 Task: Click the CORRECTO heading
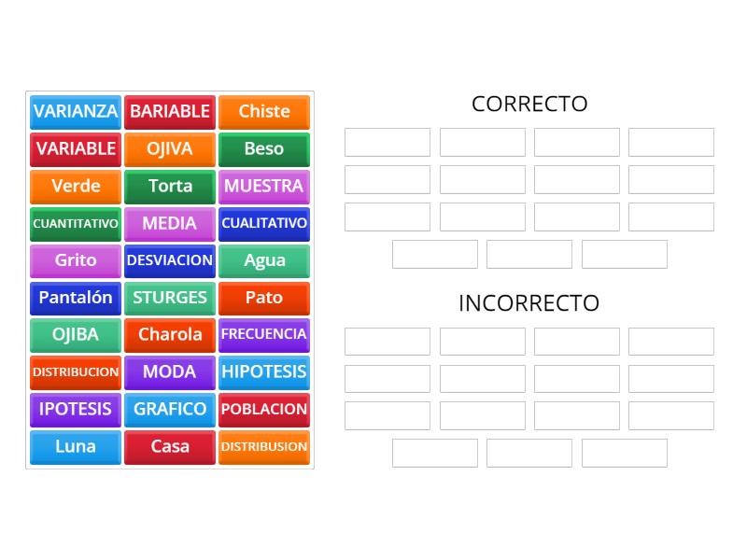(529, 105)
